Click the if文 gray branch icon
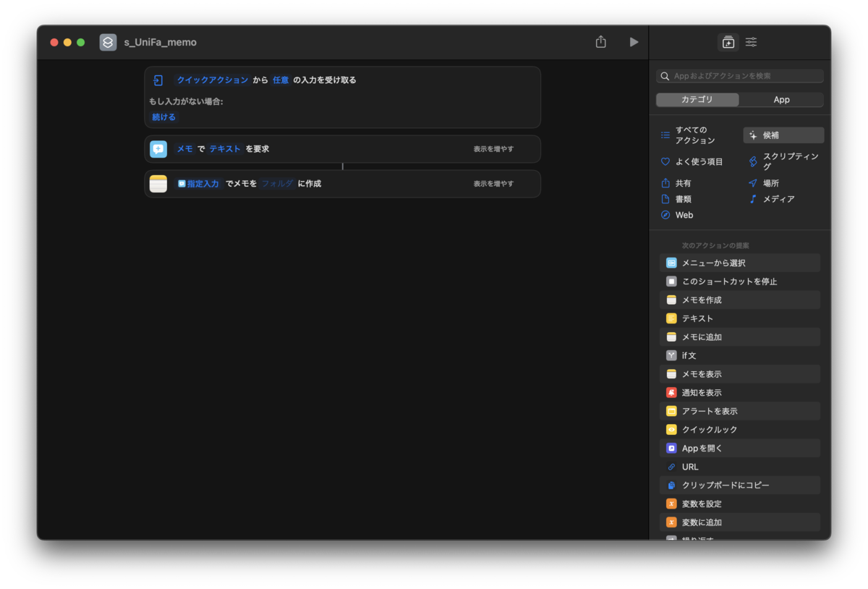Screen dimensions: 868x589 [x=671, y=355]
